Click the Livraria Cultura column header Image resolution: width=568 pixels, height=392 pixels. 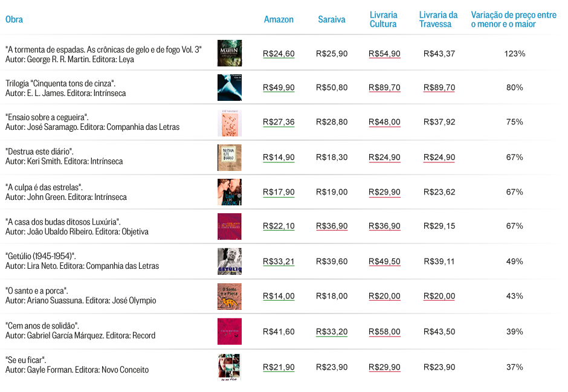[383, 19]
